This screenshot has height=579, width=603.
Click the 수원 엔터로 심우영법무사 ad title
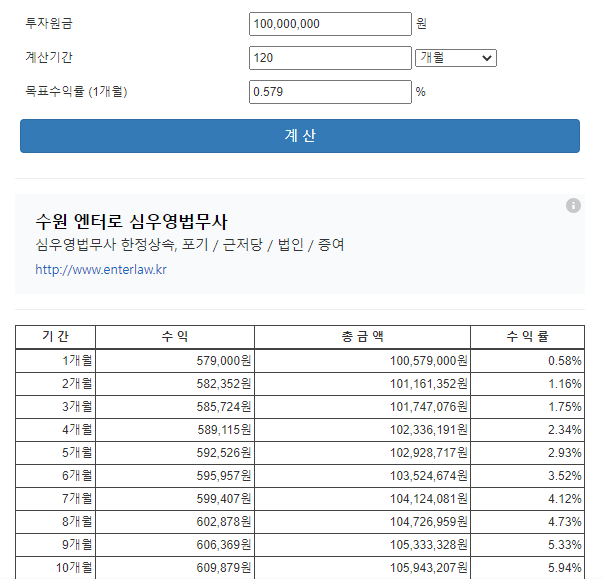(132, 221)
